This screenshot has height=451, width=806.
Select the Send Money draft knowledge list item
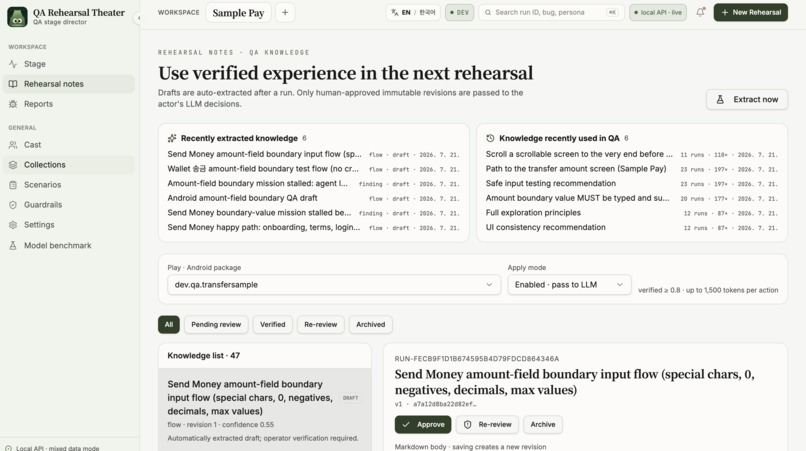click(x=265, y=410)
